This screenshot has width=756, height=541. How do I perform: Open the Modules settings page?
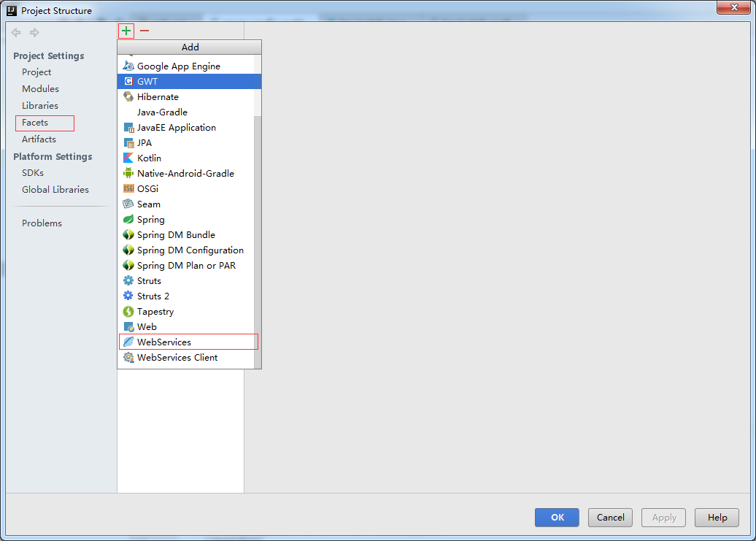pos(41,89)
